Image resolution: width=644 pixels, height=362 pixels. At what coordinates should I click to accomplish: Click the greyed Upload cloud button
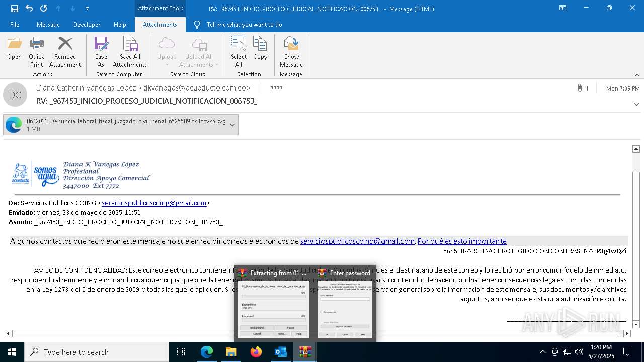(167, 52)
